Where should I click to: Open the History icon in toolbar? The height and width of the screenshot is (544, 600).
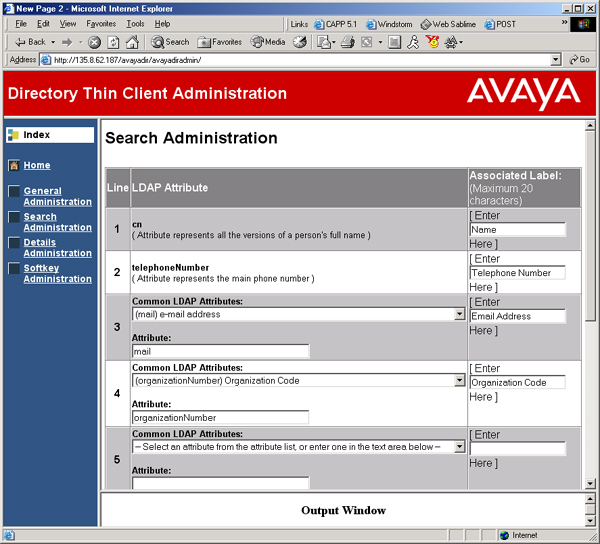[x=300, y=42]
